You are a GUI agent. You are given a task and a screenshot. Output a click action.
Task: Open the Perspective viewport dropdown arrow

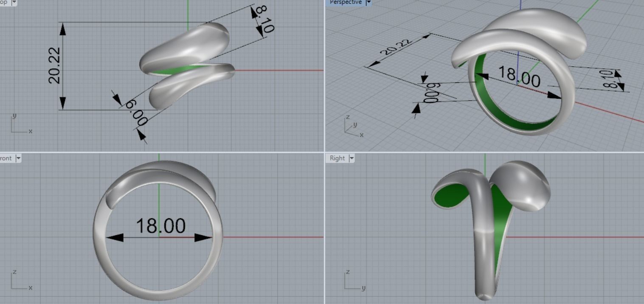pyautogui.click(x=368, y=2)
